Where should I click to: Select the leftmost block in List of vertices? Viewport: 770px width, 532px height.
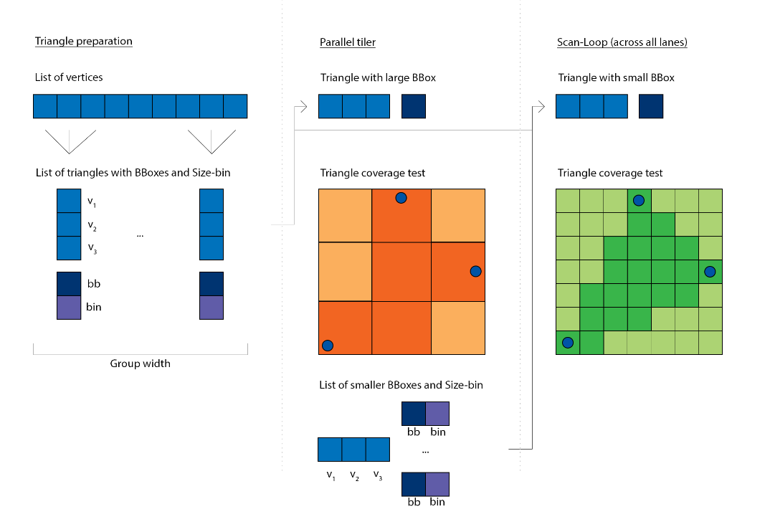pos(45,107)
